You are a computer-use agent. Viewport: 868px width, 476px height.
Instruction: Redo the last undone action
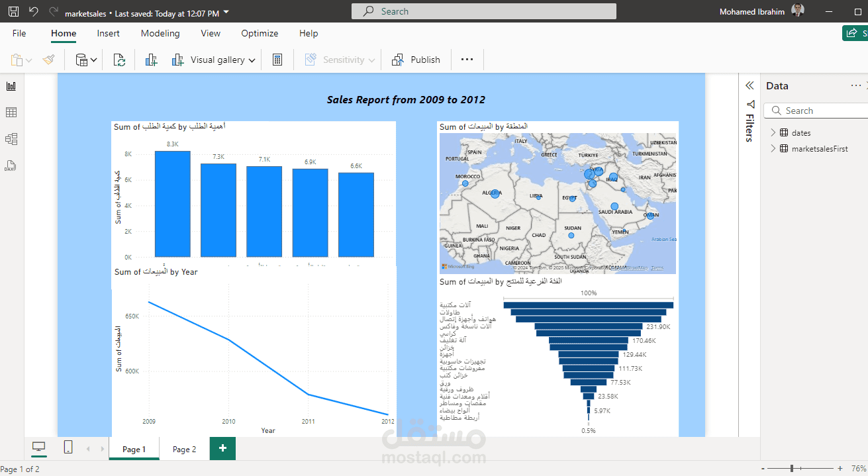(54, 12)
